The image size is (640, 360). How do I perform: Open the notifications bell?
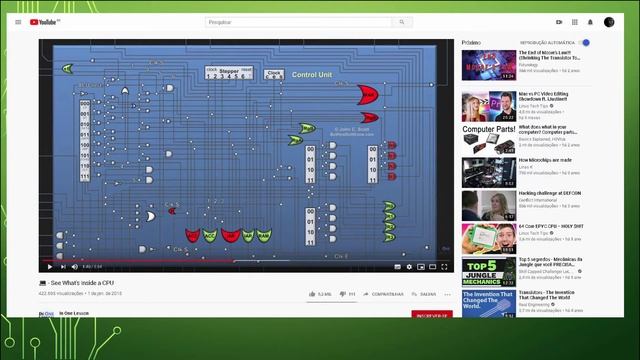(x=590, y=22)
